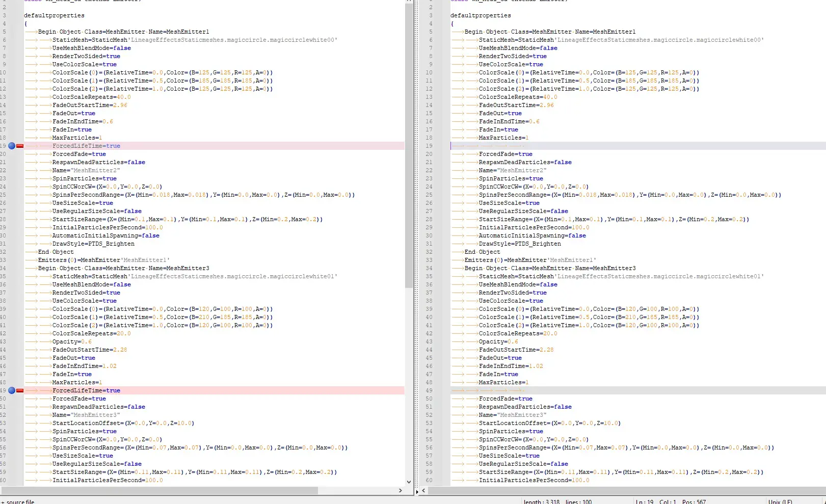
Task: Click 'AutomaticInitialSpawning=false' in right pane
Action: click(532, 235)
